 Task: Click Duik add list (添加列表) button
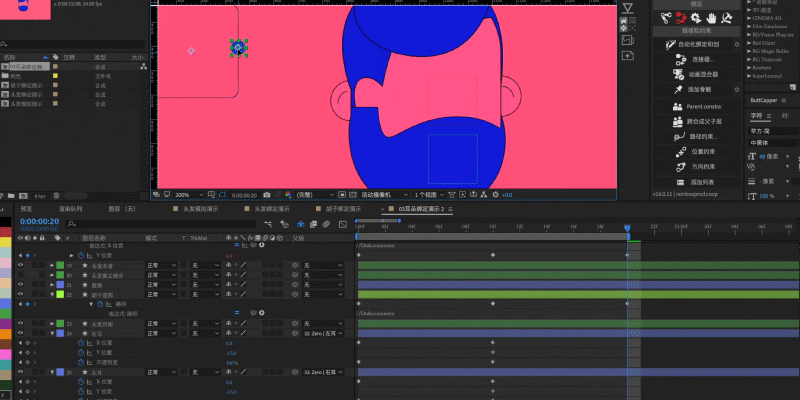pos(697,182)
